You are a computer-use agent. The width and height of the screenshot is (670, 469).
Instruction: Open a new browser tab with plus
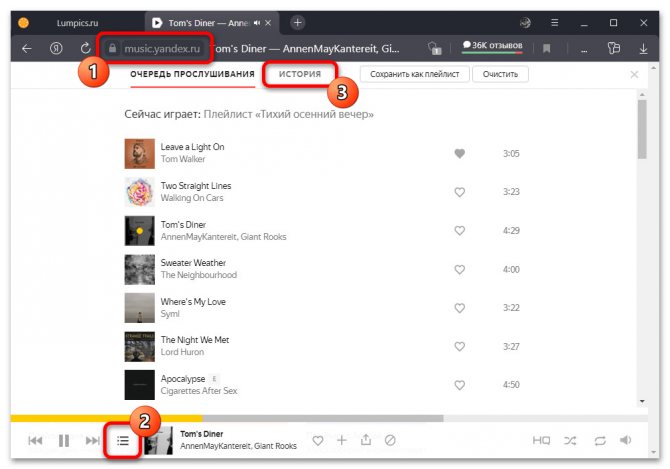coord(298,22)
